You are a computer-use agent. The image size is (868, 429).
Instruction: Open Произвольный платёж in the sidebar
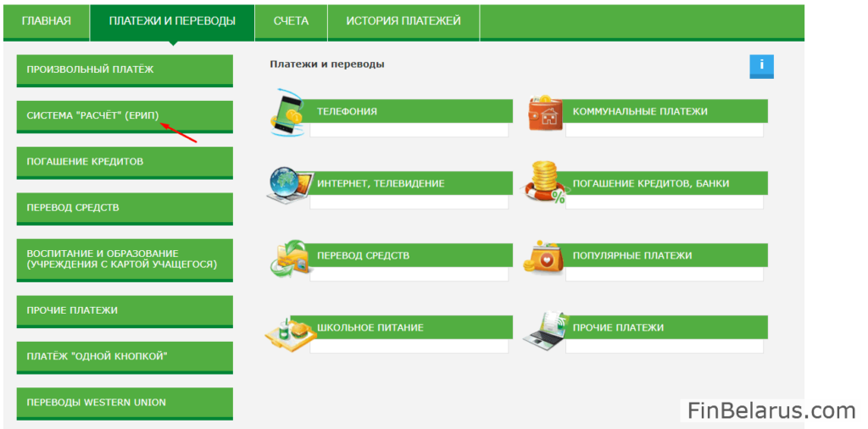pyautogui.click(x=124, y=70)
